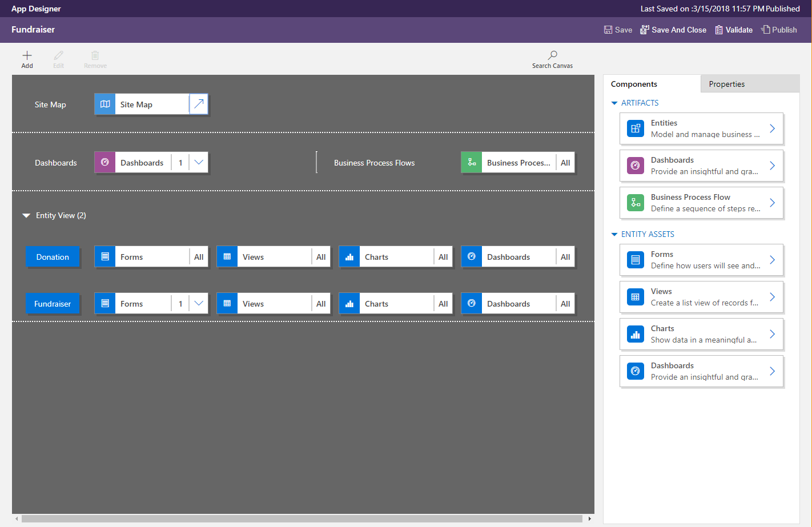Select the Donation entity button

pyautogui.click(x=53, y=257)
